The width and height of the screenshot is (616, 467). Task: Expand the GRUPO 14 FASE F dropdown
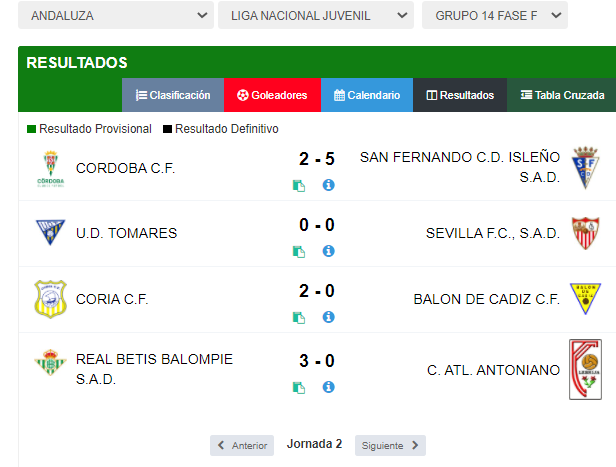point(495,15)
